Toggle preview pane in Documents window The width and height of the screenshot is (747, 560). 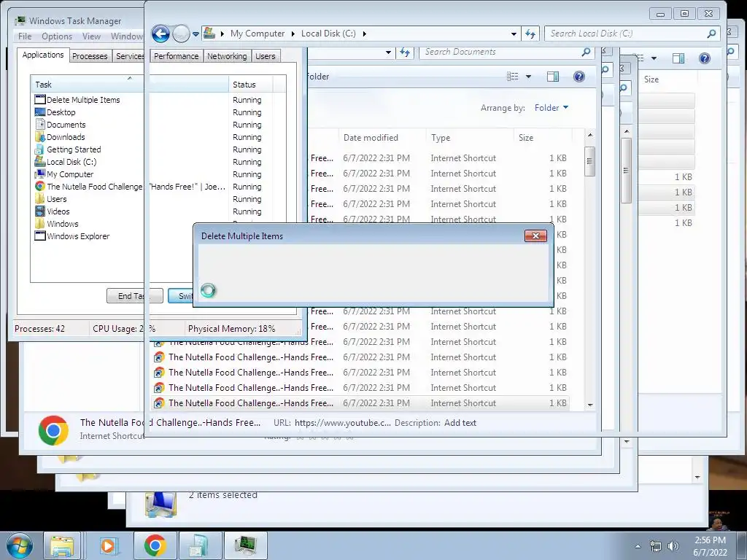tap(553, 77)
